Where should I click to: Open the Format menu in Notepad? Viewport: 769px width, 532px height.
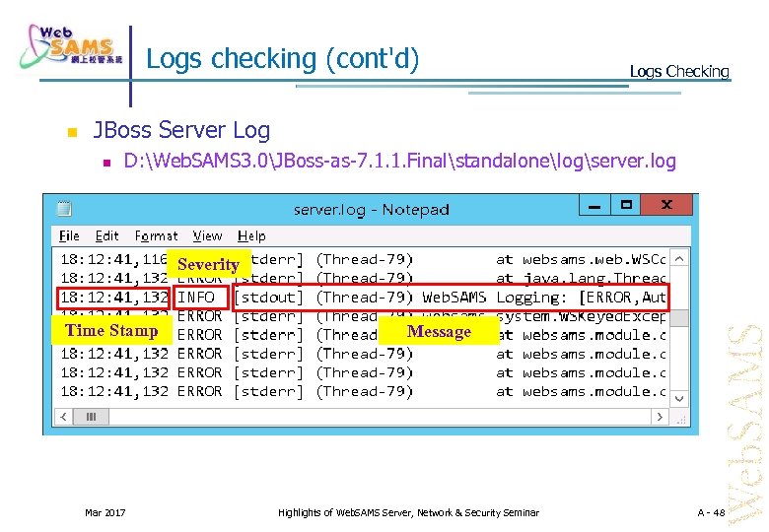(x=157, y=236)
